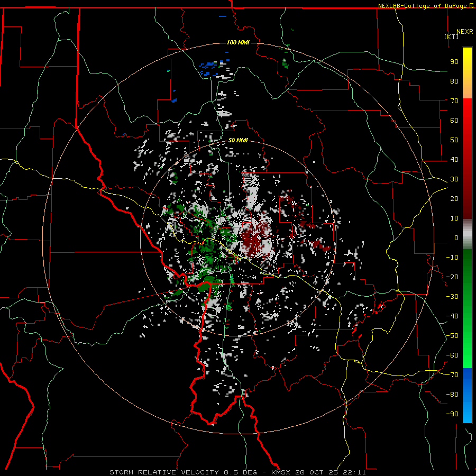Click the -70 value on velocity scale
Viewport: 476px width, 476px height.
452,375
